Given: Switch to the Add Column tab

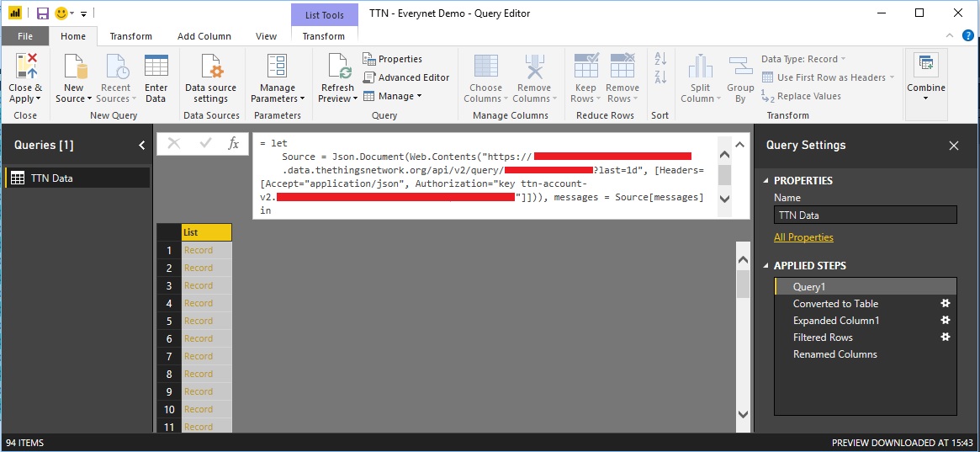Looking at the screenshot, I should (204, 36).
